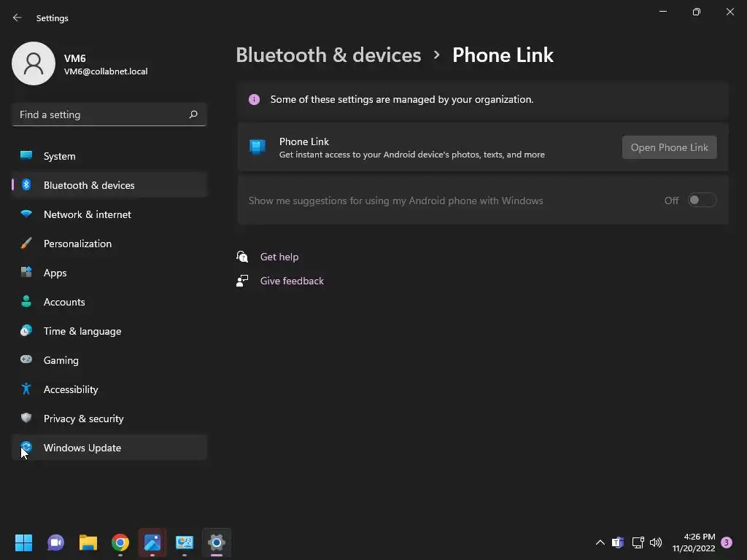This screenshot has height=560, width=747.
Task: Open File Explorer from the taskbar
Action: [88, 542]
